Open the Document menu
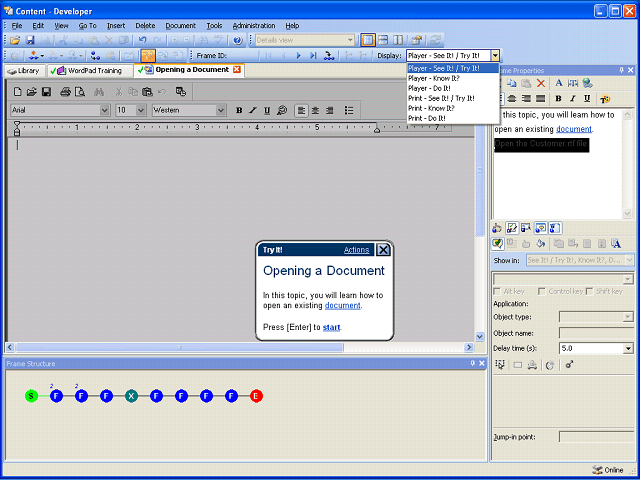The width and height of the screenshot is (640, 480). click(x=181, y=26)
